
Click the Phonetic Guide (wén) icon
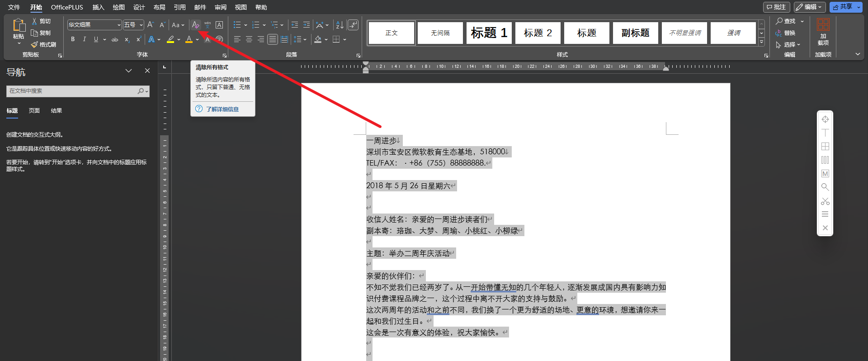pyautogui.click(x=208, y=25)
